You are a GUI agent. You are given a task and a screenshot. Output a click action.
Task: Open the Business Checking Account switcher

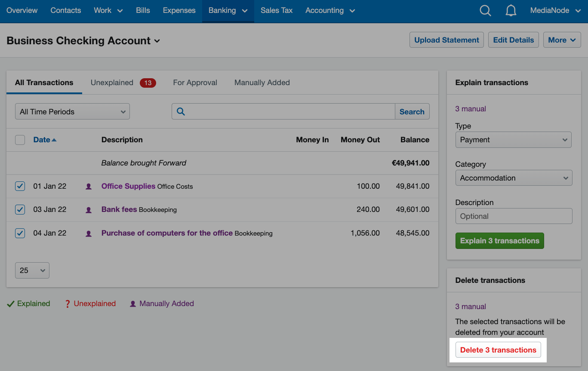point(83,41)
